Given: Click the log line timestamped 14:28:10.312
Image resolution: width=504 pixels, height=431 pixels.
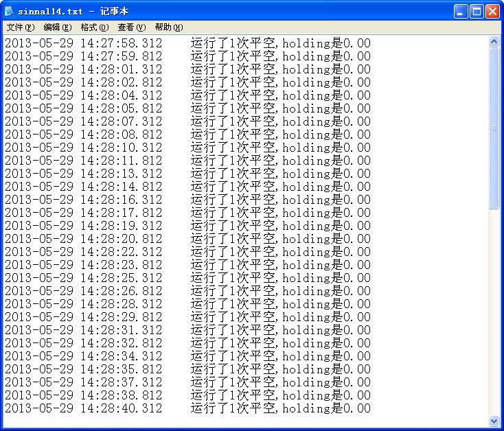Looking at the screenshot, I should [x=187, y=148].
